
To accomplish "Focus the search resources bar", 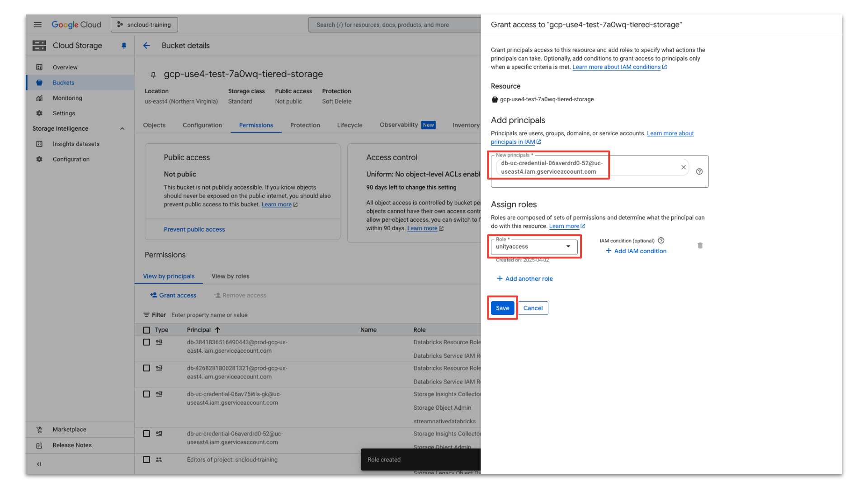I will pos(394,24).
